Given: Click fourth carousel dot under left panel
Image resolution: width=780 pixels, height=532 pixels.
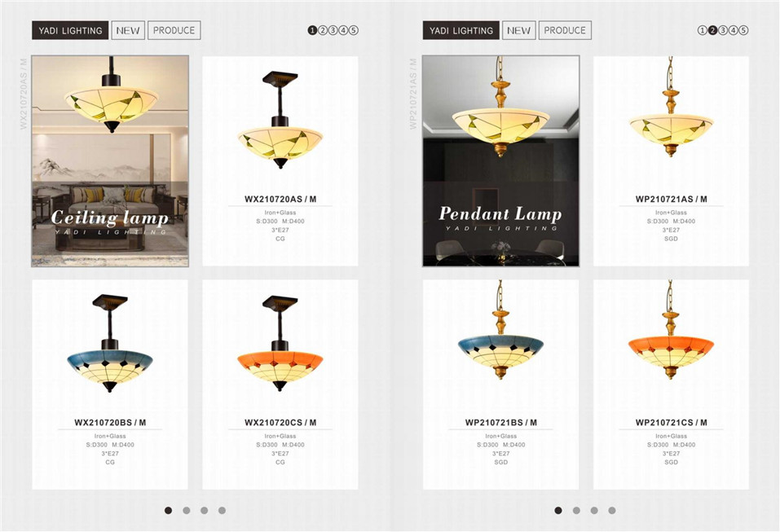Looking at the screenshot, I should pyautogui.click(x=222, y=510).
